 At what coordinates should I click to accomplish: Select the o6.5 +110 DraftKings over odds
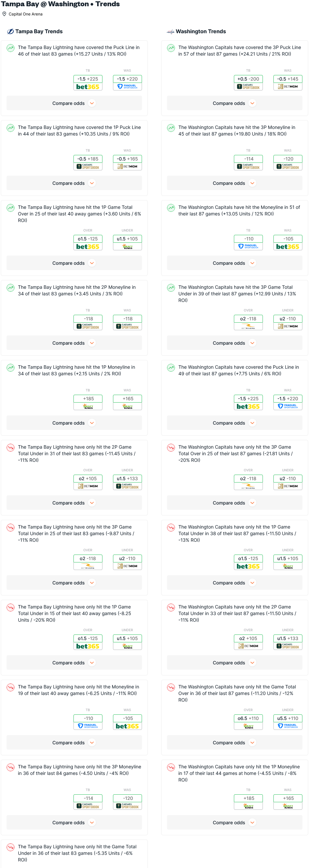coord(248,722)
